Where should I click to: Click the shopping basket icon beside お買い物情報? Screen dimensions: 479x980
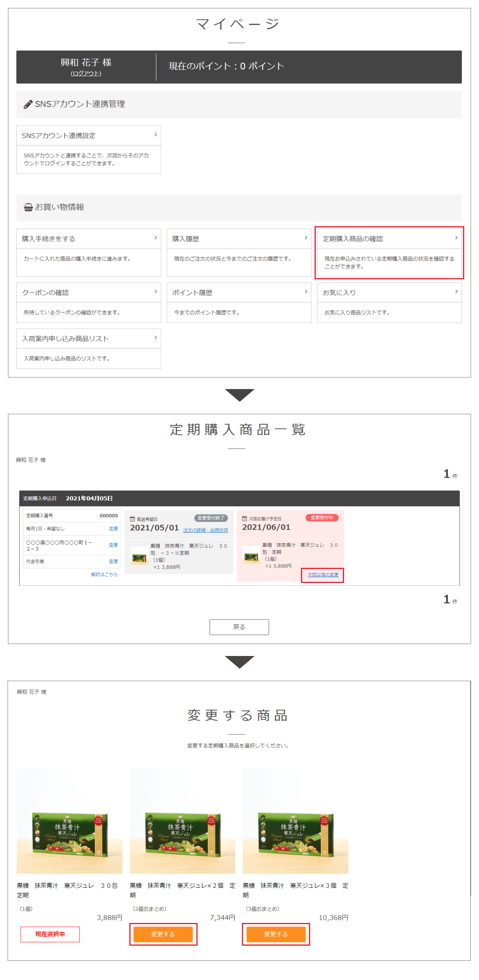point(28,207)
